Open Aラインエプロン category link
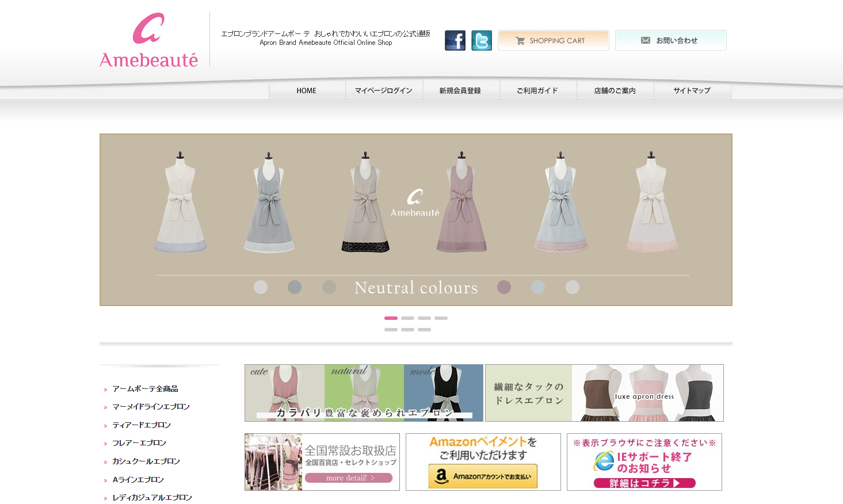843x504 pixels. (138, 480)
